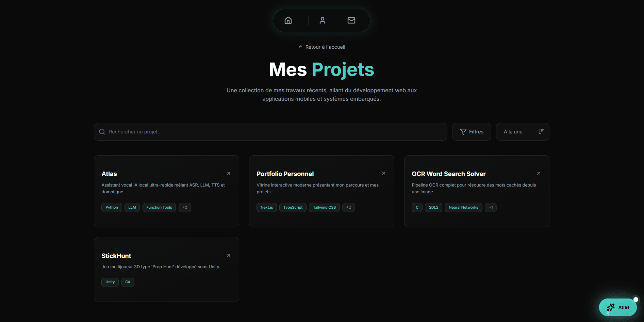Follow the 'Retour à l'accueil' link
The height and width of the screenshot is (322, 644).
(x=322, y=47)
